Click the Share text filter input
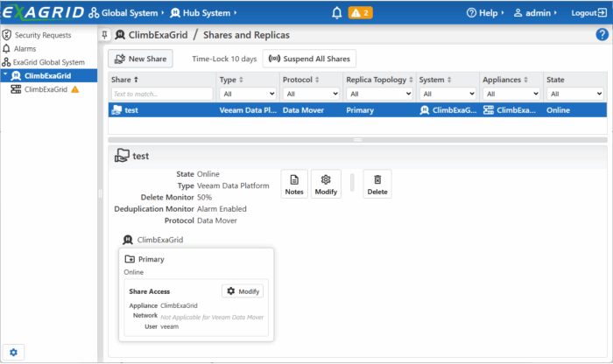Viewport: 613px width, 364px height. coord(161,94)
